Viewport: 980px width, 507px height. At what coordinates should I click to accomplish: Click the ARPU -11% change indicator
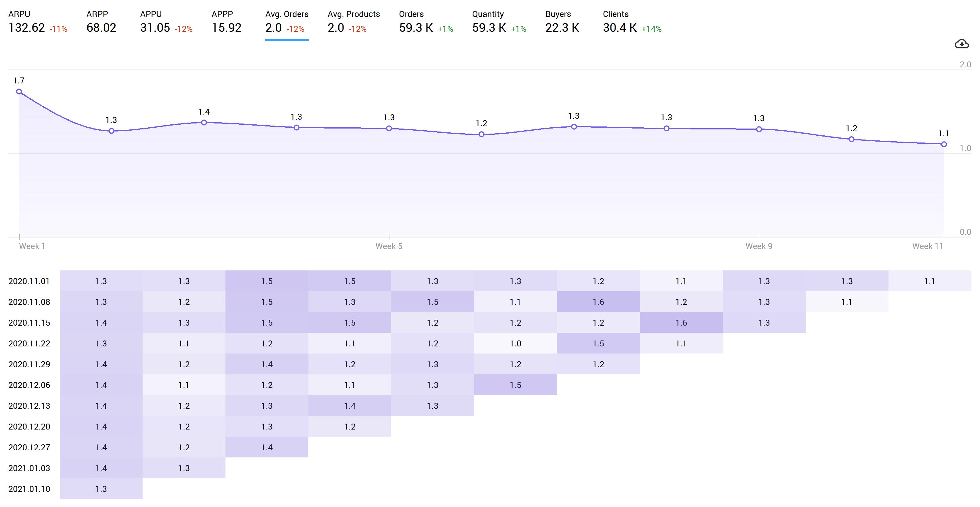[58, 29]
